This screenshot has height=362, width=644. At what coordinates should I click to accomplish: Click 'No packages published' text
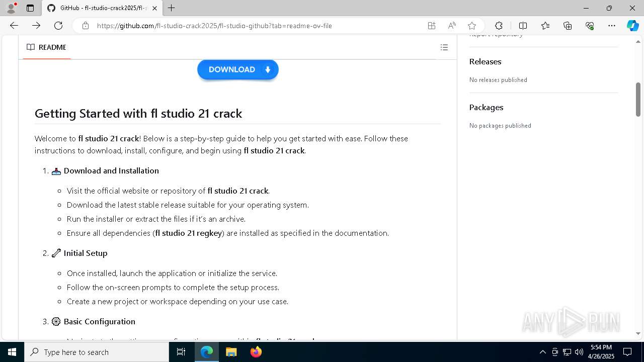pyautogui.click(x=500, y=125)
